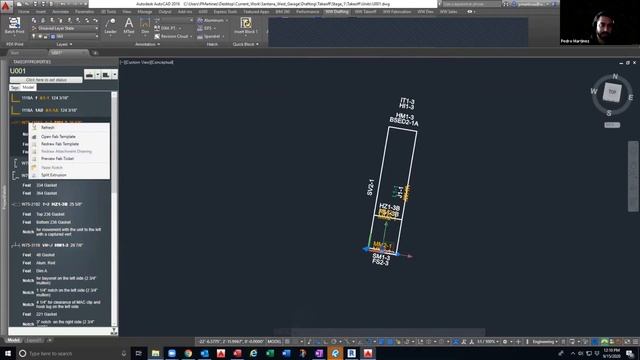Click the E compass direction on ViewCube
This screenshot has width=640, height=360.
(x=631, y=97)
